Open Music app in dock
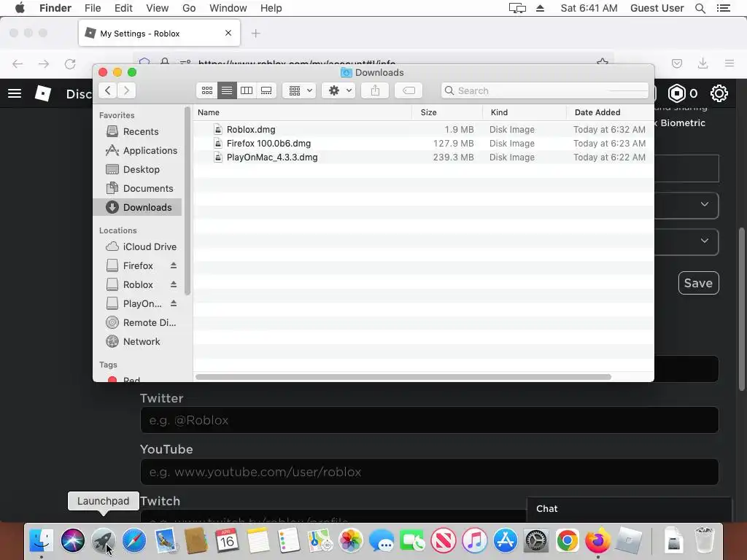This screenshot has height=560, width=747. pyautogui.click(x=474, y=541)
